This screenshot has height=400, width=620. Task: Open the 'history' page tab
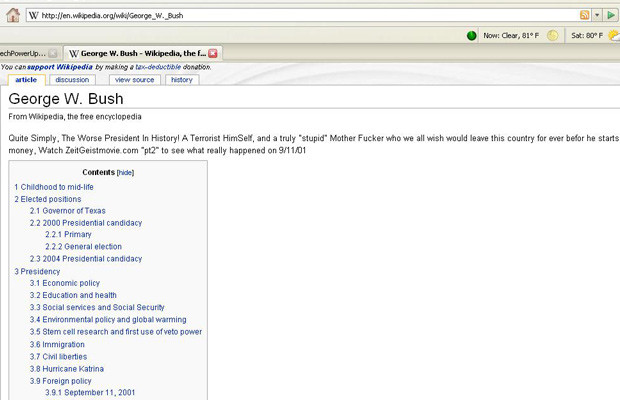point(182,79)
